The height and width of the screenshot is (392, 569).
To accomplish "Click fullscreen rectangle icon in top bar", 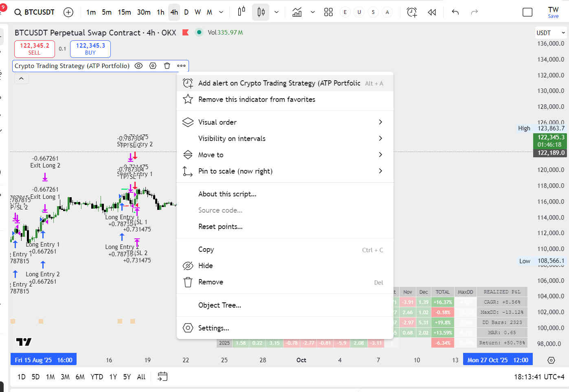I will pyautogui.click(x=527, y=12).
